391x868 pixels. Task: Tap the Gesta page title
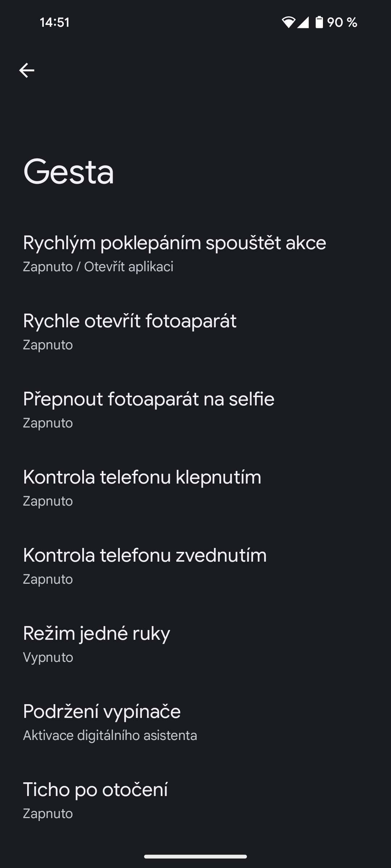point(69,172)
